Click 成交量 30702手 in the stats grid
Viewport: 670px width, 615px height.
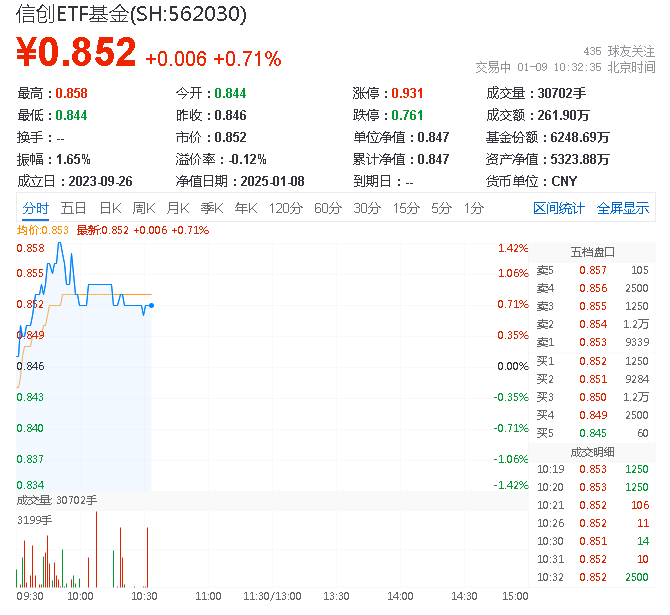(x=536, y=93)
